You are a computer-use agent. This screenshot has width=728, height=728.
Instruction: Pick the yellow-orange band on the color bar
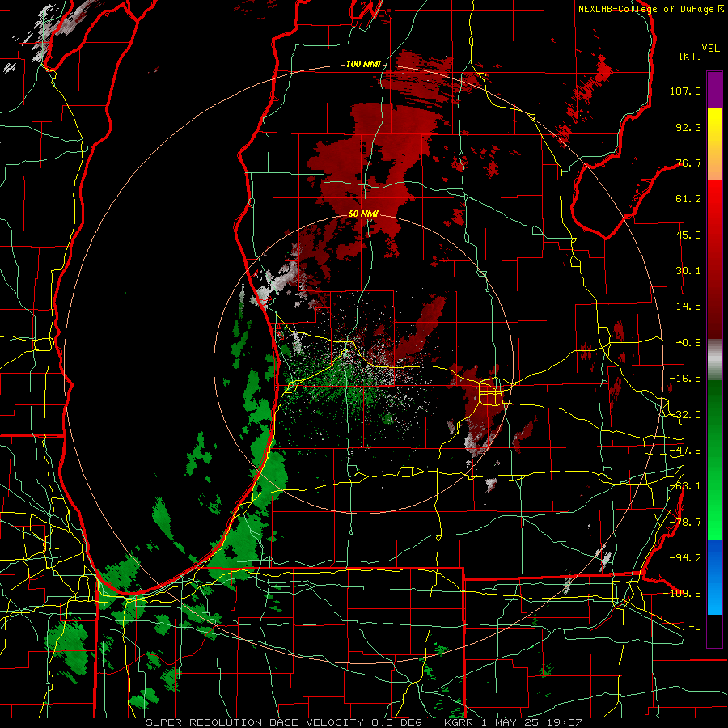pyautogui.click(x=714, y=144)
